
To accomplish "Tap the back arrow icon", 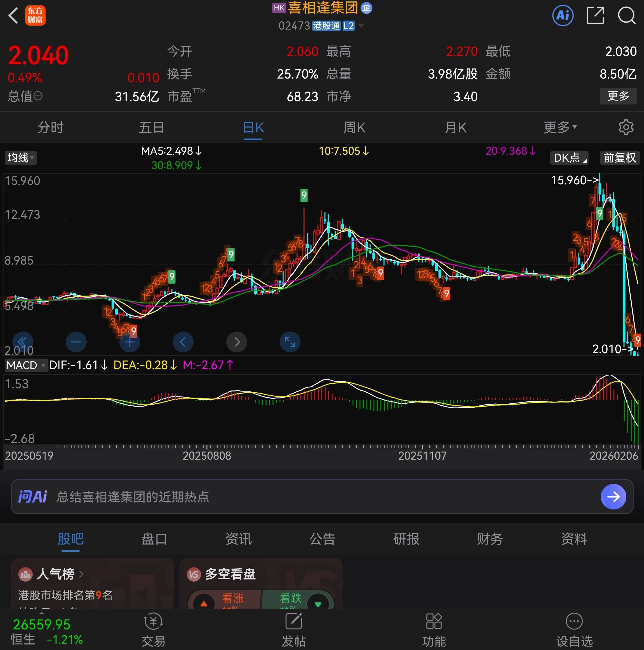I will [13, 15].
